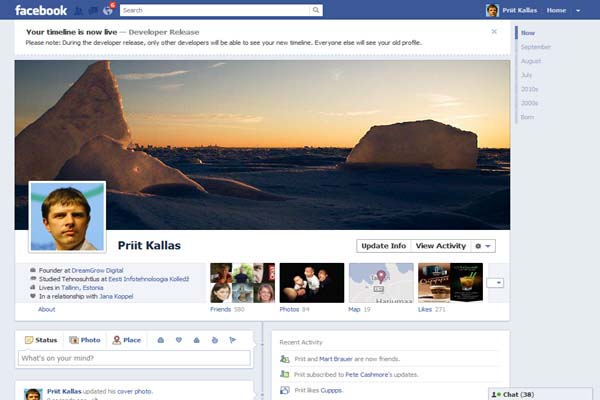The height and width of the screenshot is (400, 600).
Task: Select the Status tab in composer
Action: click(x=41, y=340)
